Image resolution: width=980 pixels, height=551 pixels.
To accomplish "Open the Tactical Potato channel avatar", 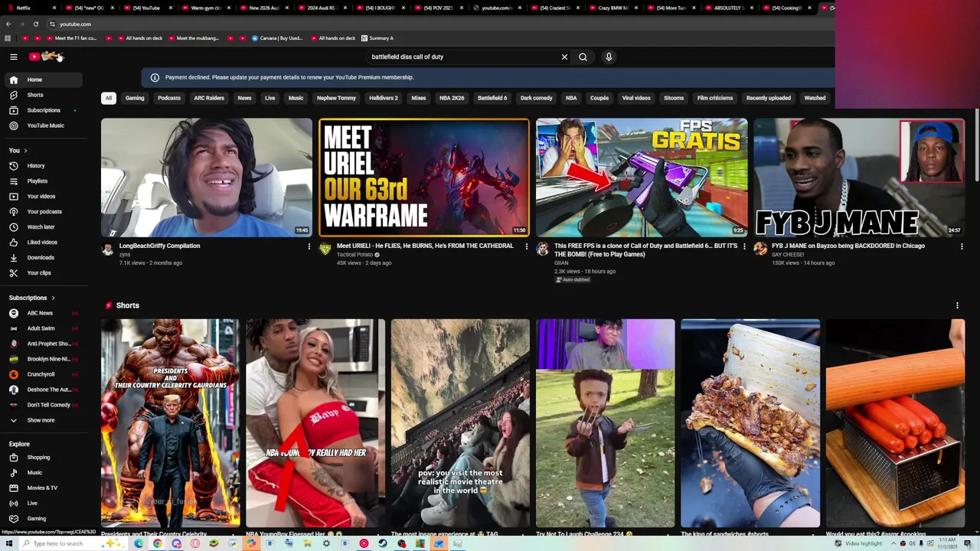I will [325, 249].
